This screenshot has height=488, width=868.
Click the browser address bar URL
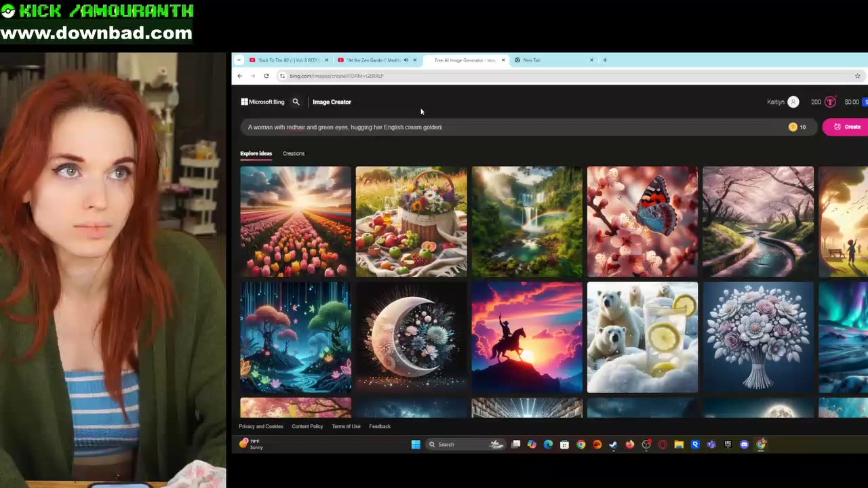point(336,76)
